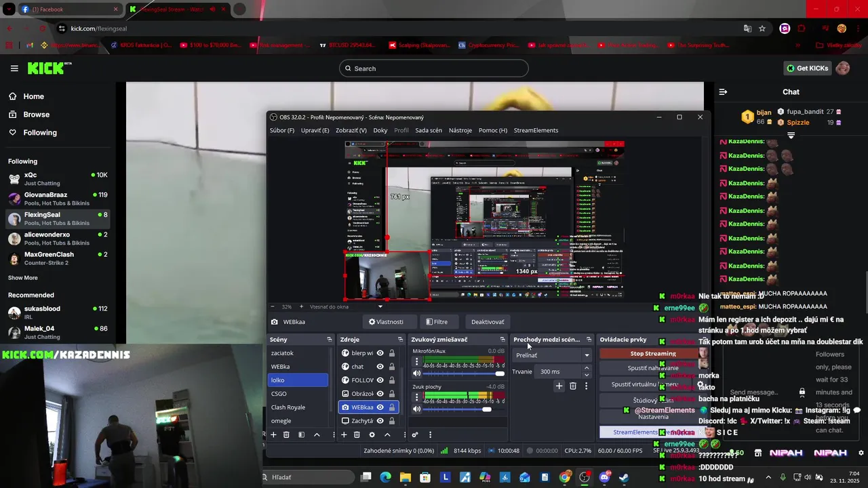
Task: Open Mikrofón/Aux three-dot options menu
Action: (416, 361)
